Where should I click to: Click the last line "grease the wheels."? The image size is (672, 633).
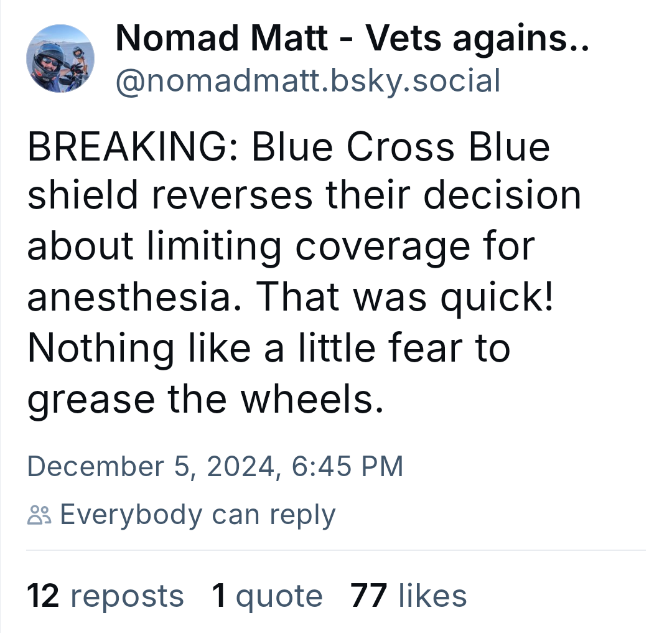(205, 400)
